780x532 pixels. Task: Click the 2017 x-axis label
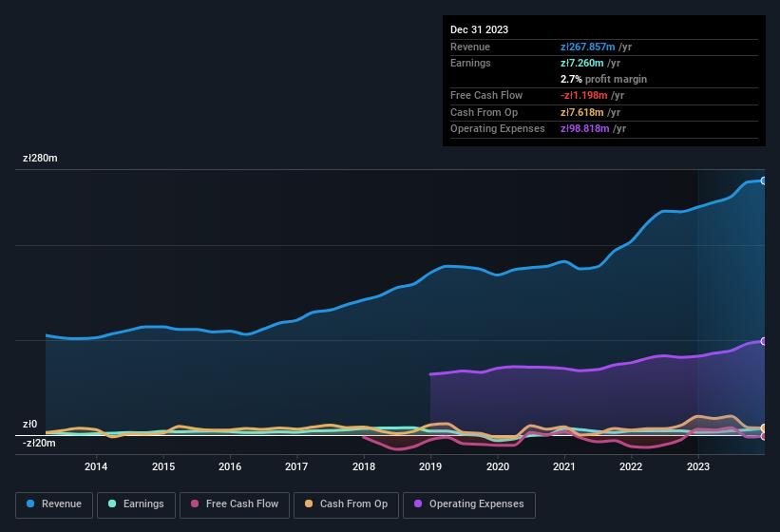click(296, 466)
